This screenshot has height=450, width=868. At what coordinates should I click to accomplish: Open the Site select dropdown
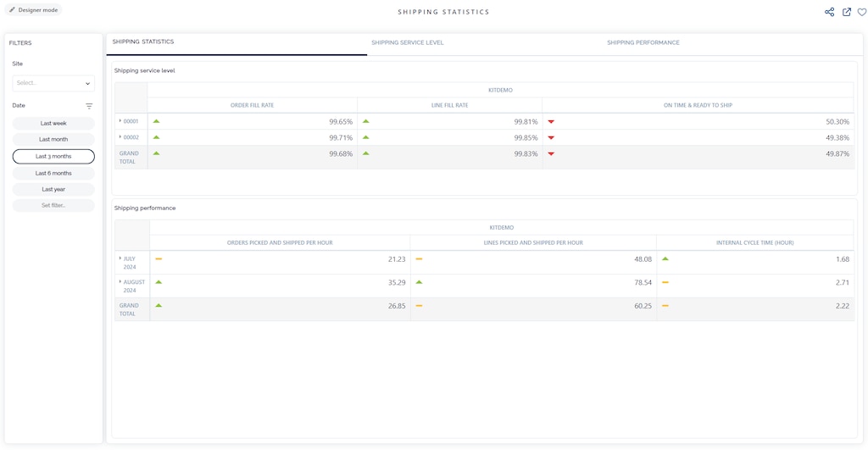pos(53,83)
